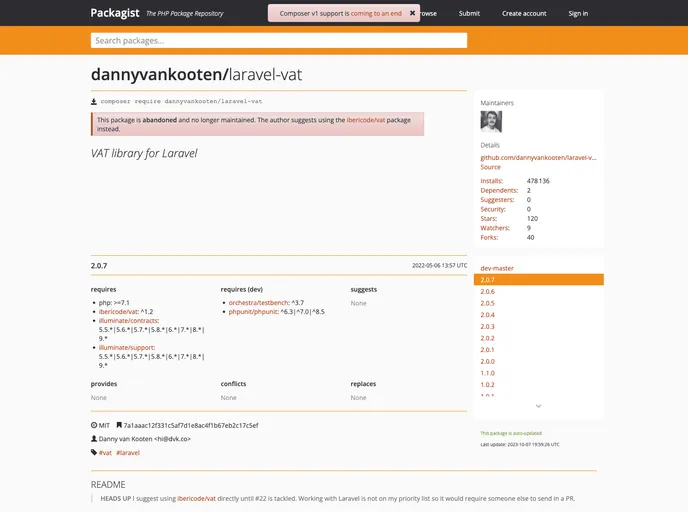
Task: Select the composer require command text
Action: (x=181, y=101)
